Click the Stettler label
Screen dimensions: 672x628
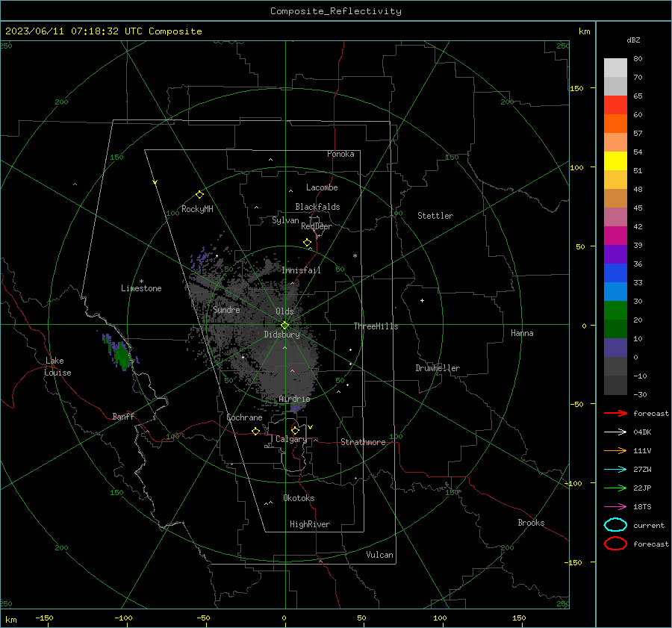435,216
